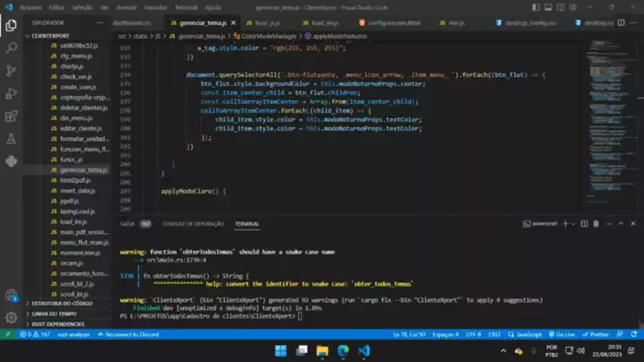The image size is (644, 362).
Task: Click Reconnect to Discord
Action: tap(128, 334)
